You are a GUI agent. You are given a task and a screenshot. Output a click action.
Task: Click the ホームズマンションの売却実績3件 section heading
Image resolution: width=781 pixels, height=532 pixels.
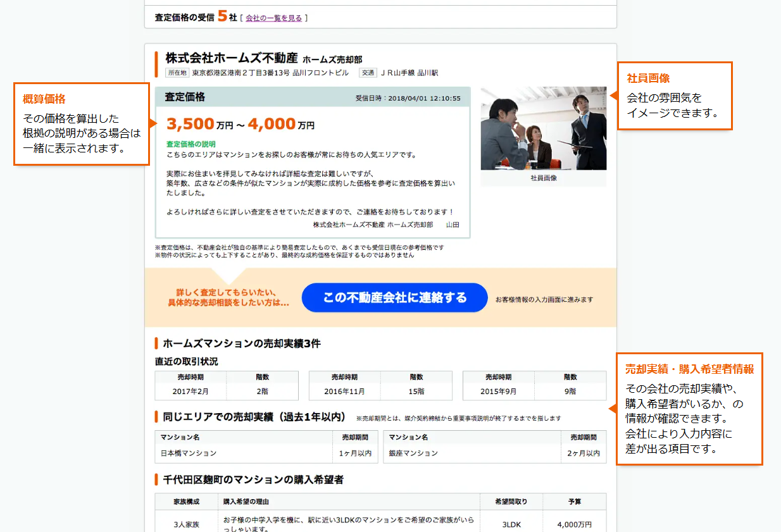point(242,343)
